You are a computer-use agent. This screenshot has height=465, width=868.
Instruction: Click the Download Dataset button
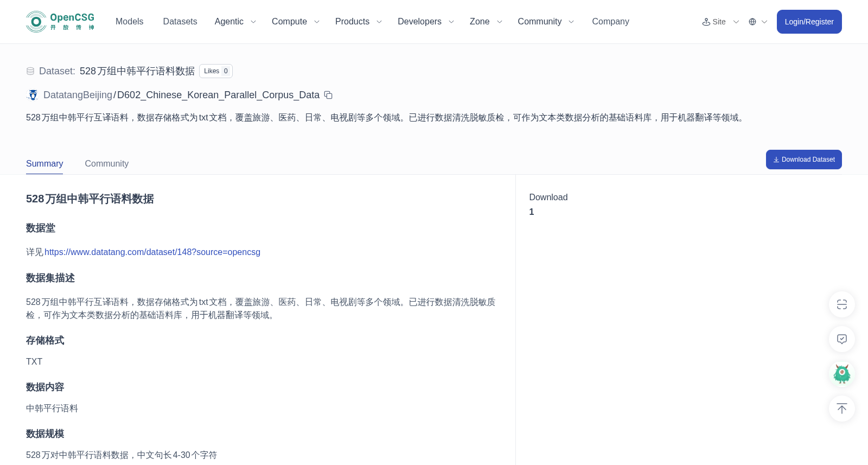803,160
